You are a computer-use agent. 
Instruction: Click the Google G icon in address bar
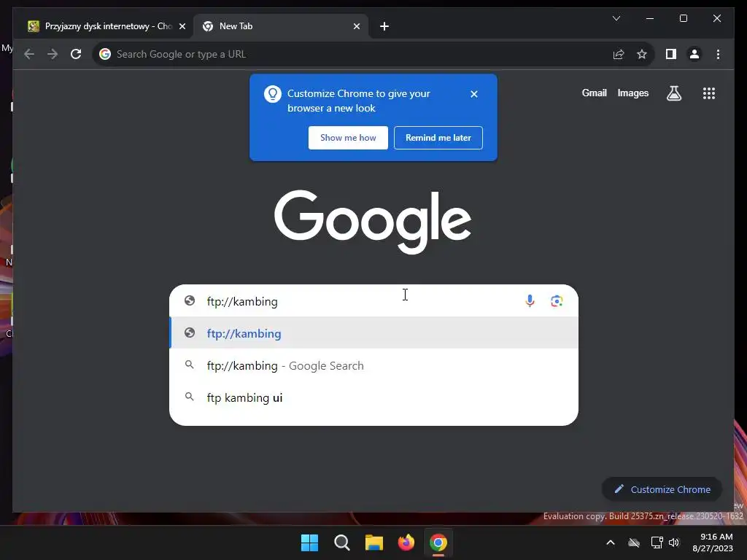click(x=105, y=54)
